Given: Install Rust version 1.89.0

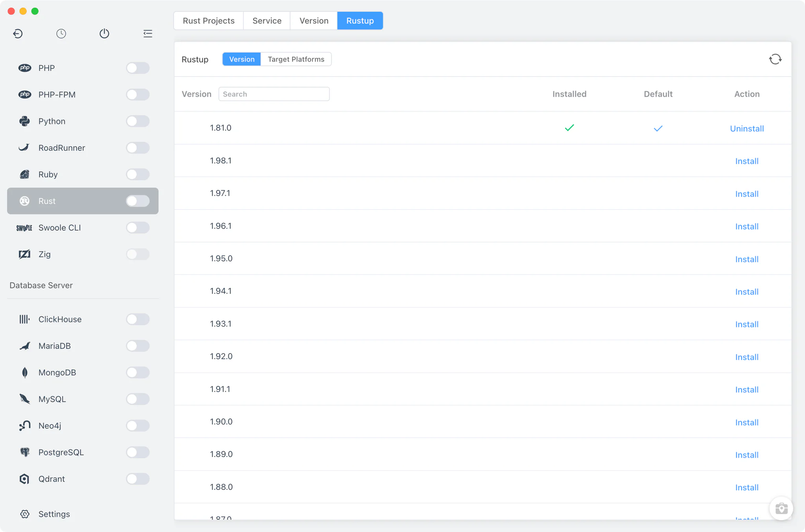Looking at the screenshot, I should (747, 455).
